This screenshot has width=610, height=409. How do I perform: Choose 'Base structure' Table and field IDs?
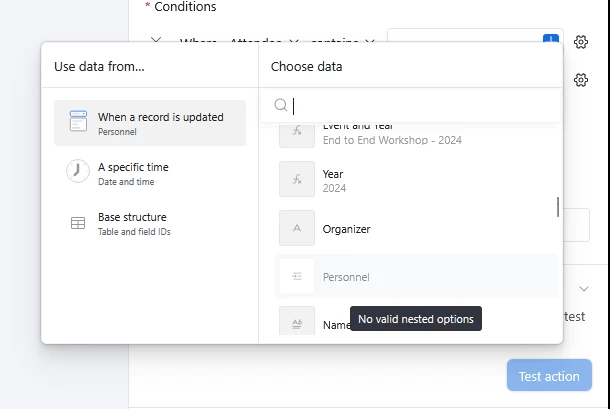coord(150,224)
